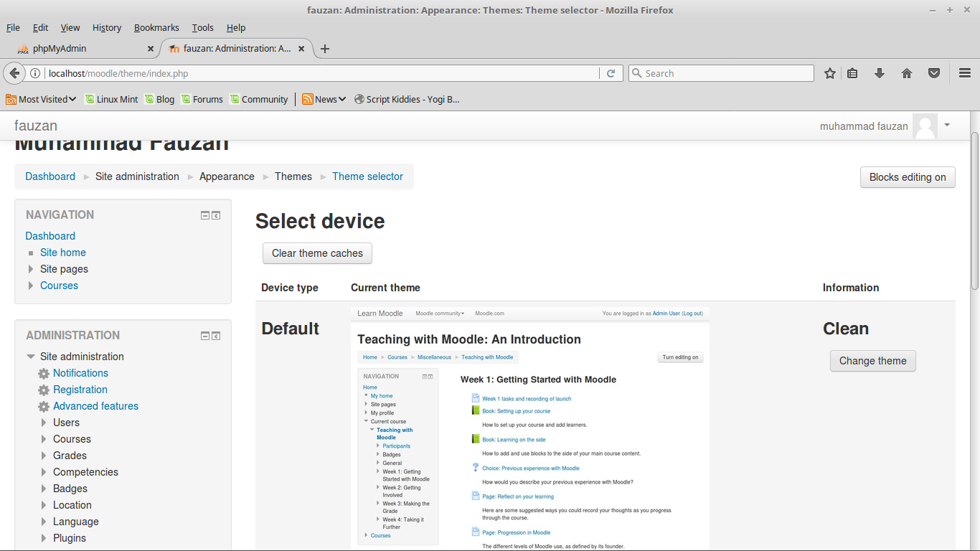The width and height of the screenshot is (980, 551).
Task: Click the Clear theme caches button
Action: click(317, 253)
